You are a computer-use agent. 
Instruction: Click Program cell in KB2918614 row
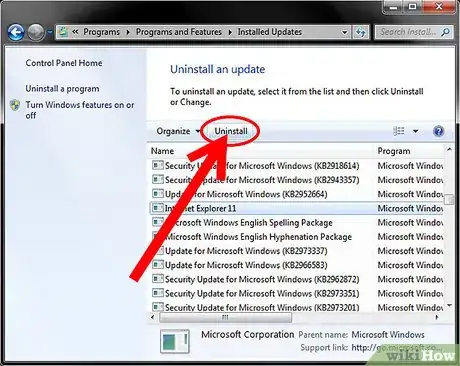(x=410, y=166)
